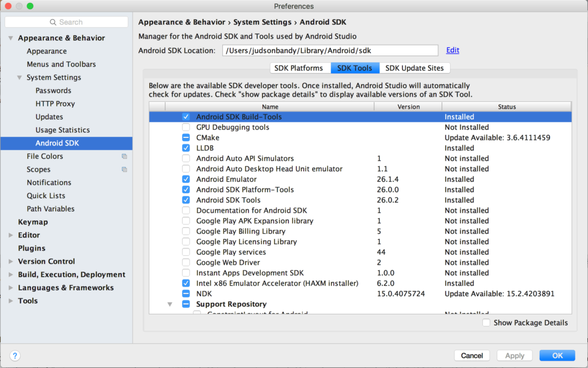The height and width of the screenshot is (368, 588).
Task: Select the Updates settings item
Action: click(x=49, y=117)
